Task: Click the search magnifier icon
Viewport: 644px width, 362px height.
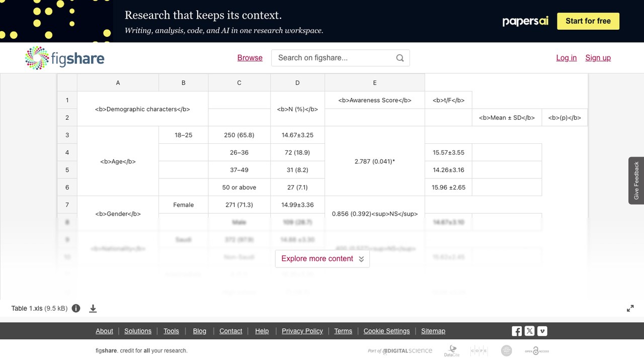Action: pos(400,58)
